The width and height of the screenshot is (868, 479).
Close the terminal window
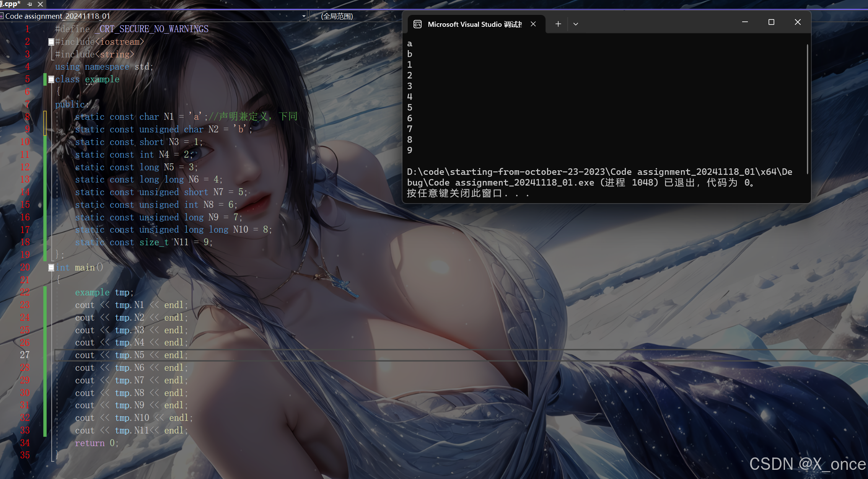pyautogui.click(x=798, y=22)
